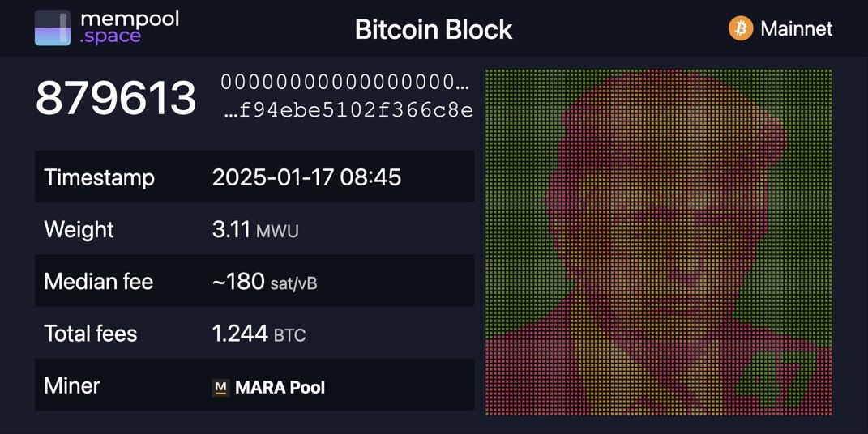Click the 1.244 BTC total fees value
The image size is (868, 434).
point(259,334)
